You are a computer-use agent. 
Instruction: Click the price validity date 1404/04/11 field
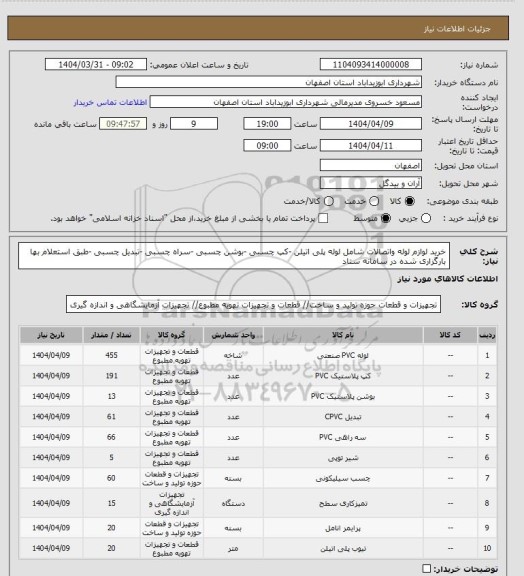click(371, 145)
